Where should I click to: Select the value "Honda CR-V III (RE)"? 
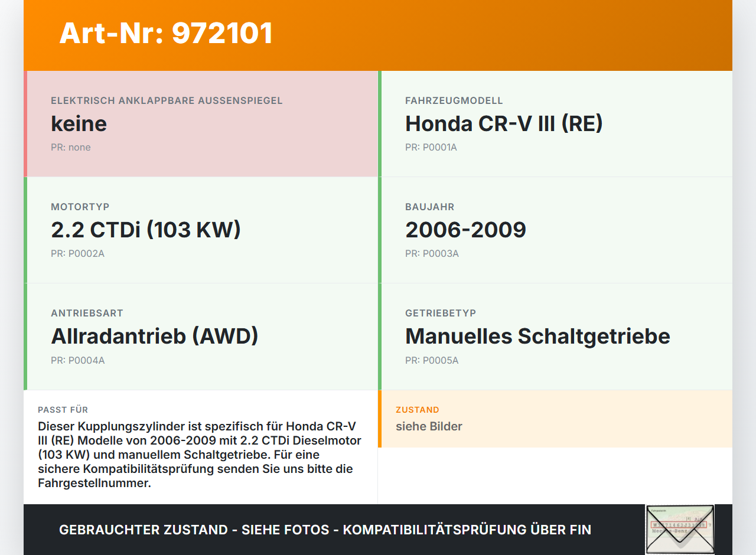(x=504, y=123)
